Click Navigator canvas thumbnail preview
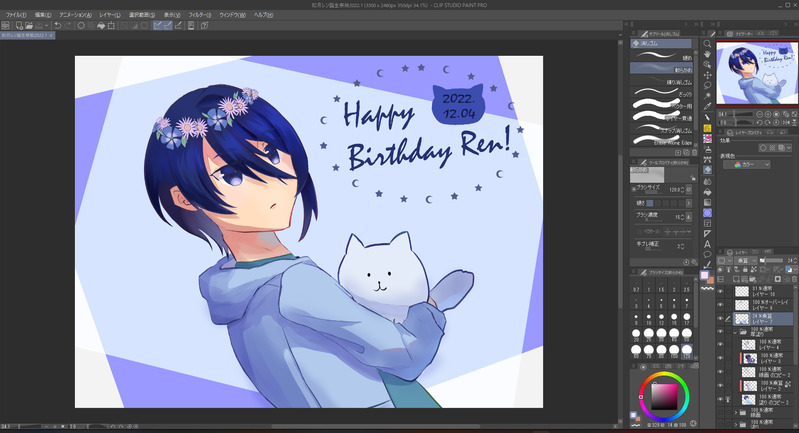Viewport: 799px width, 433px height. (x=757, y=72)
